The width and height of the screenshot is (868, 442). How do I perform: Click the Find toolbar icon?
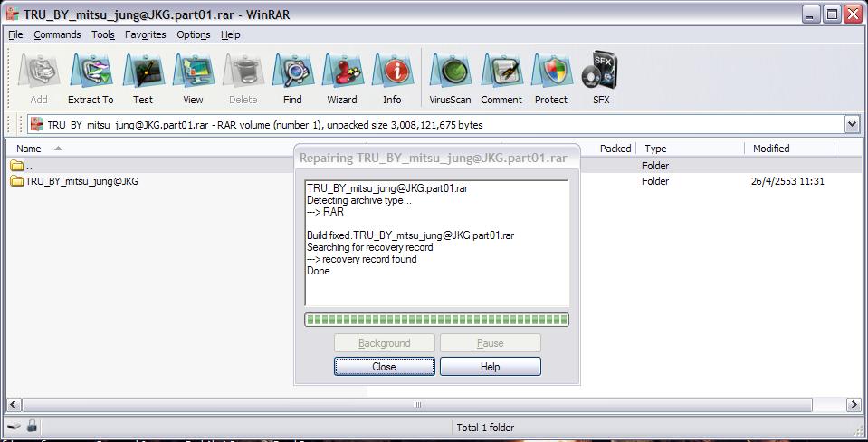coord(293,72)
